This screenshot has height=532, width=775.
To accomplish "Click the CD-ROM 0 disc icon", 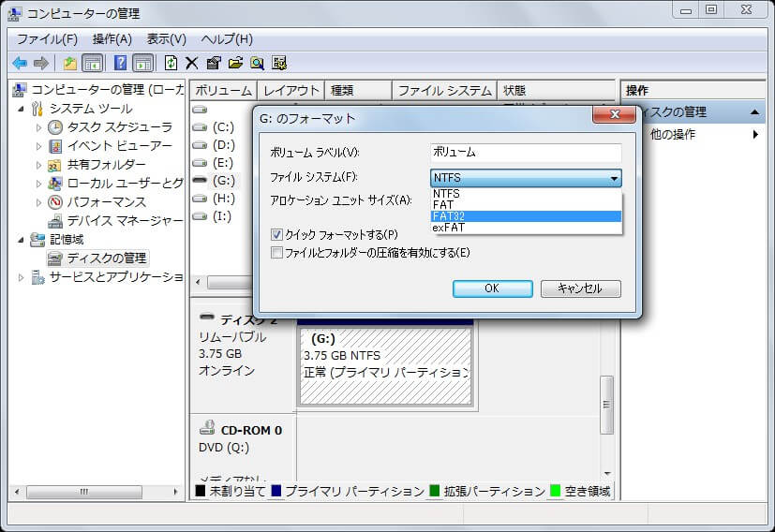I will point(207,427).
